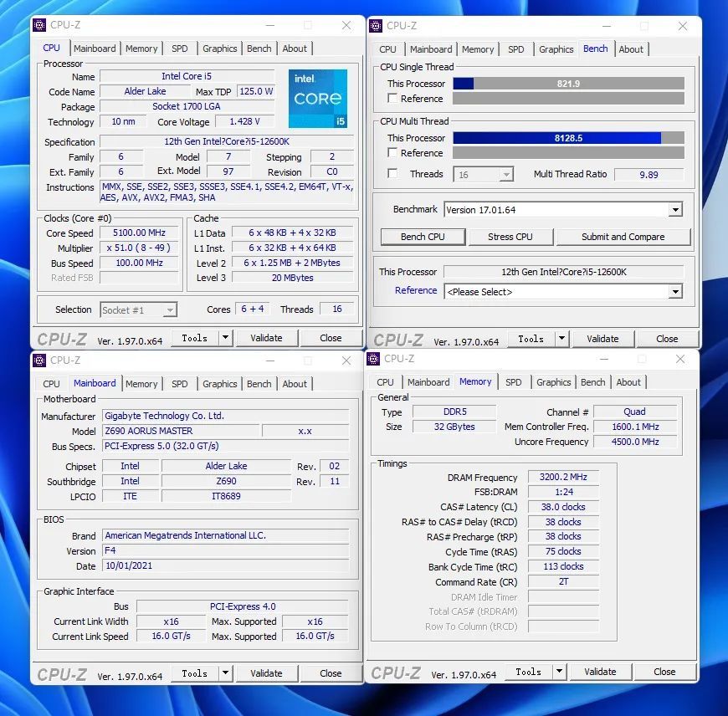Click the CPU-Z icon in the Mainboard window titlebar
This screenshot has width=728, height=716.
click(39, 360)
